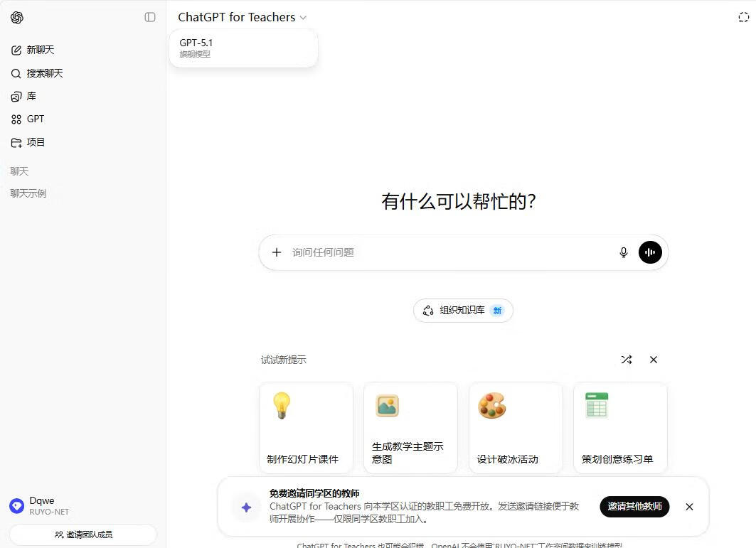Open the Library (库) section

[x=31, y=96]
